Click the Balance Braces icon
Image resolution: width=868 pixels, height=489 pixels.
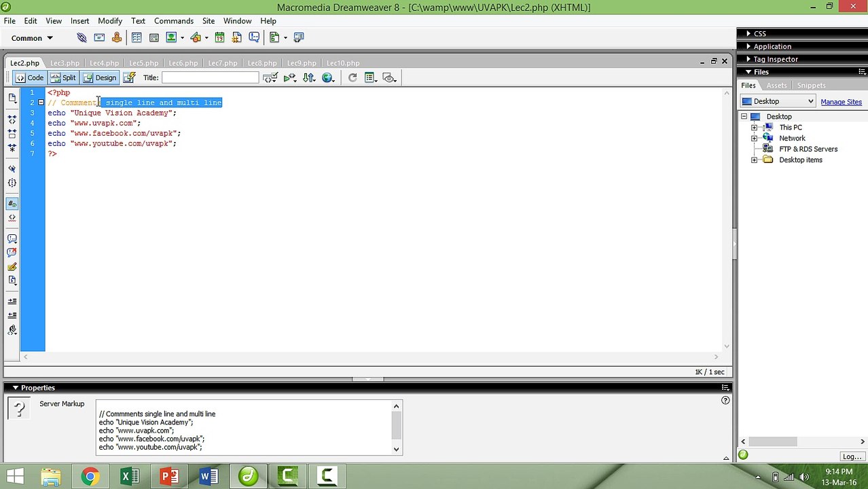tap(12, 183)
